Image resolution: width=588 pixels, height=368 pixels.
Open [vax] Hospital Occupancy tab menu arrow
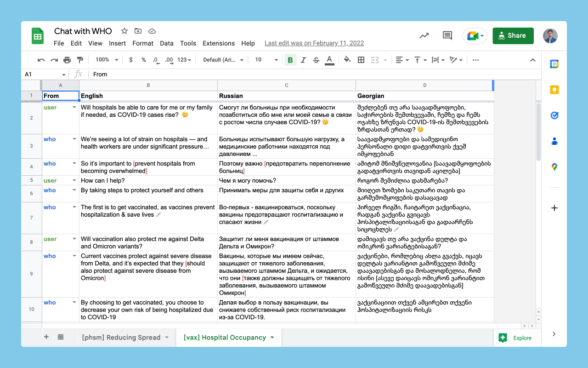[x=272, y=337]
